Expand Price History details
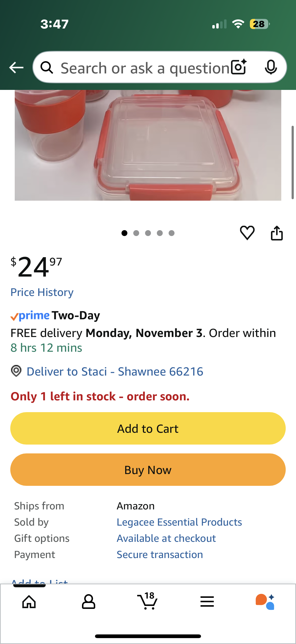296x644 pixels. 42,292
